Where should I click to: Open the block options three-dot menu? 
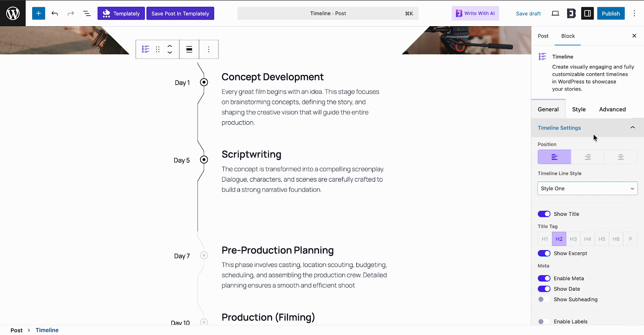(208, 49)
